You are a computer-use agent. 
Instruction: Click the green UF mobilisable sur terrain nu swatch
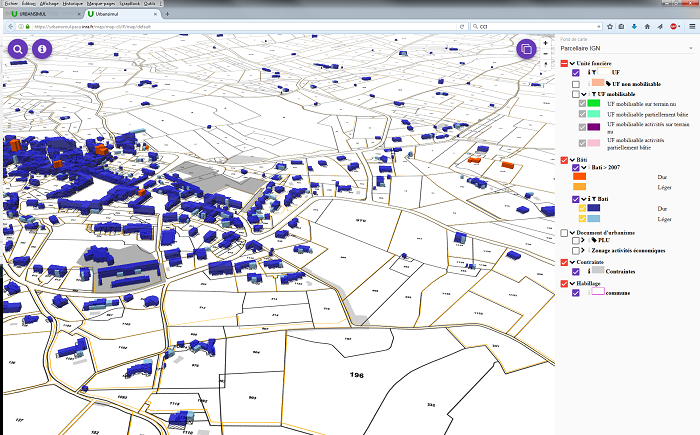coord(593,104)
